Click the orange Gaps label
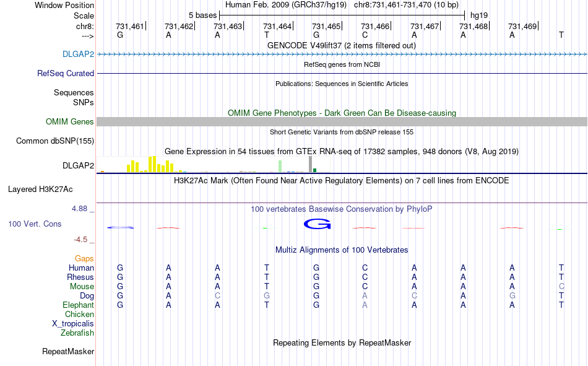 pos(84,258)
